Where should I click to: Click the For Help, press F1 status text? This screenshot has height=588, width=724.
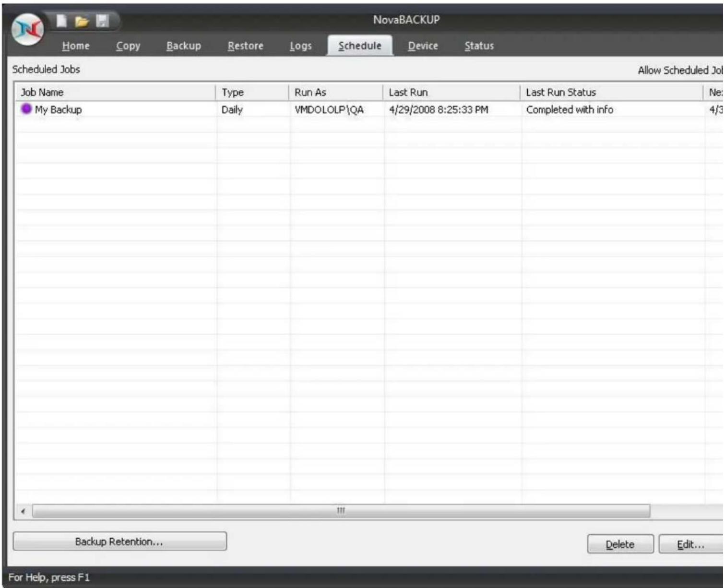(x=49, y=577)
